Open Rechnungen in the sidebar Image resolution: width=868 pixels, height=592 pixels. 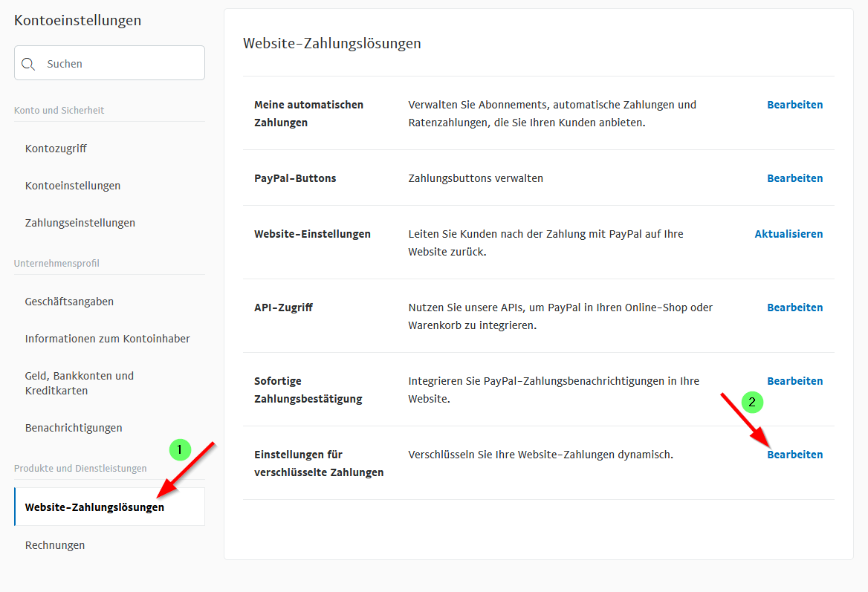pyautogui.click(x=55, y=545)
